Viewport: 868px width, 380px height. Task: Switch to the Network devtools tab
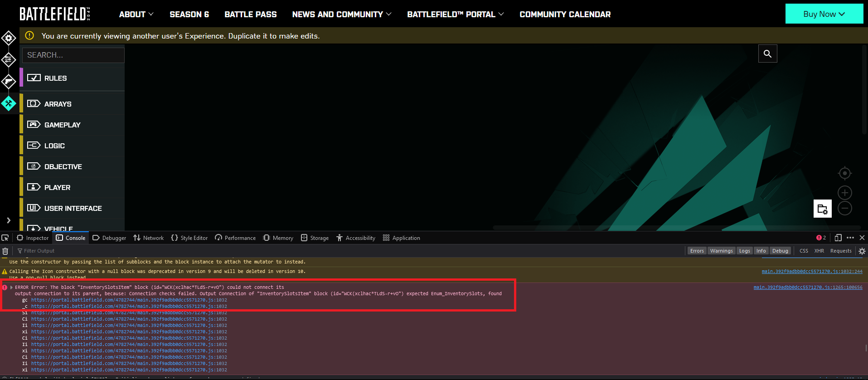point(149,238)
